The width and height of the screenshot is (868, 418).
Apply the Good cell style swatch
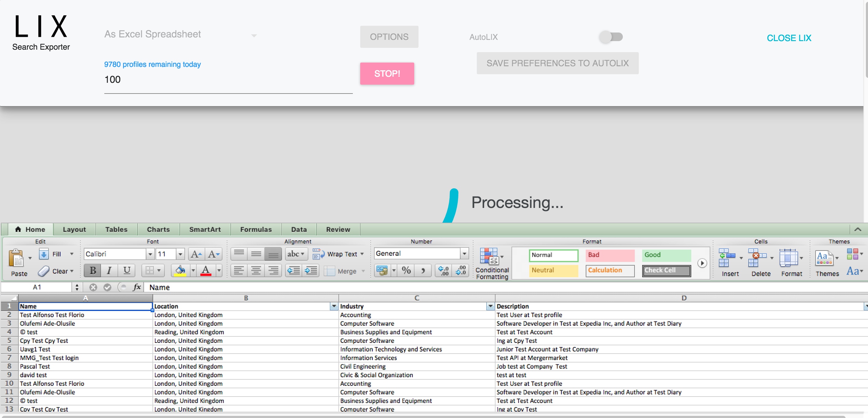point(666,255)
